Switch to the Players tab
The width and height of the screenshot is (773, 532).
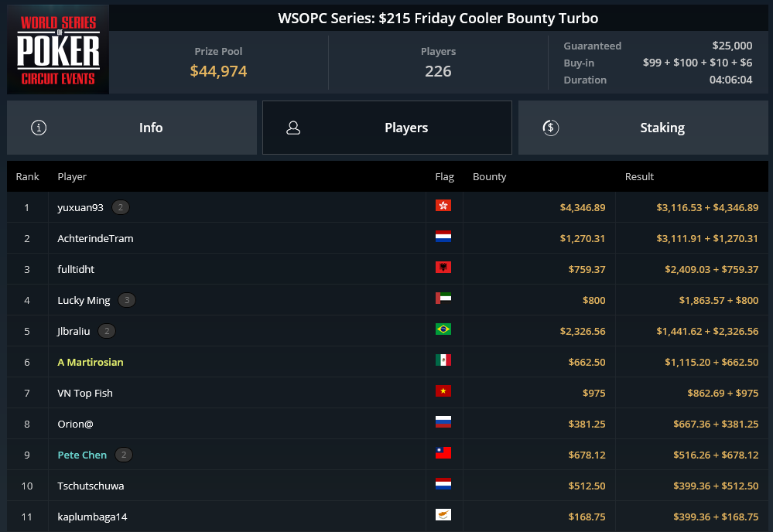pyautogui.click(x=387, y=128)
